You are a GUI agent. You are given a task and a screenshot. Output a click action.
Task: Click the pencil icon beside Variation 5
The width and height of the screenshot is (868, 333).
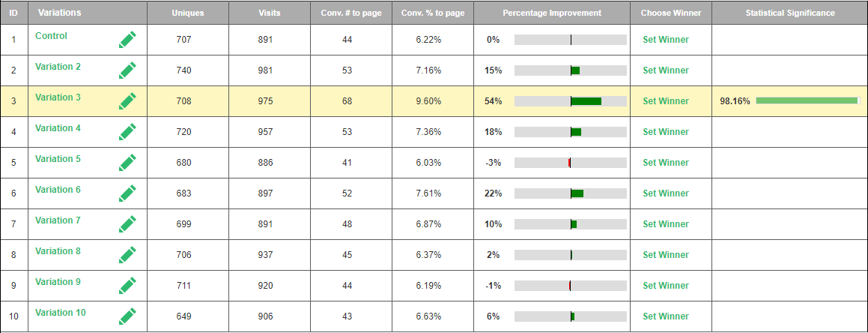click(x=127, y=163)
